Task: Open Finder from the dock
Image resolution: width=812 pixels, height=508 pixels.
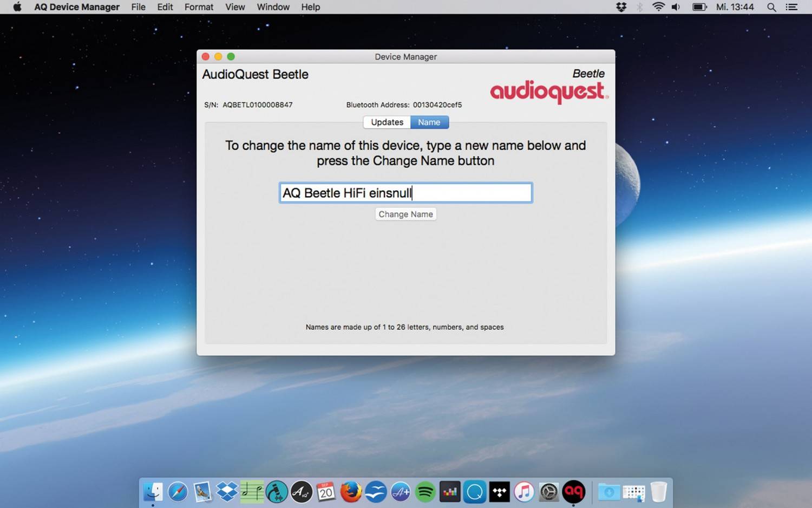Action: [153, 492]
